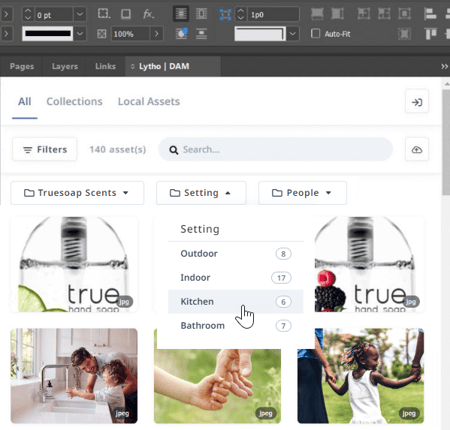The width and height of the screenshot is (450, 430).
Task: Click the drop shadow icon
Action: click(126, 14)
